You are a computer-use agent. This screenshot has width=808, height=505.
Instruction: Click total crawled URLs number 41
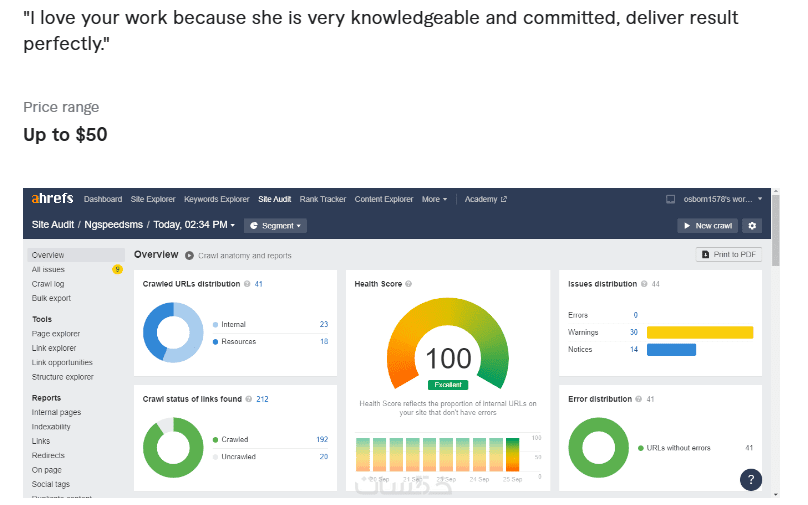coord(259,284)
